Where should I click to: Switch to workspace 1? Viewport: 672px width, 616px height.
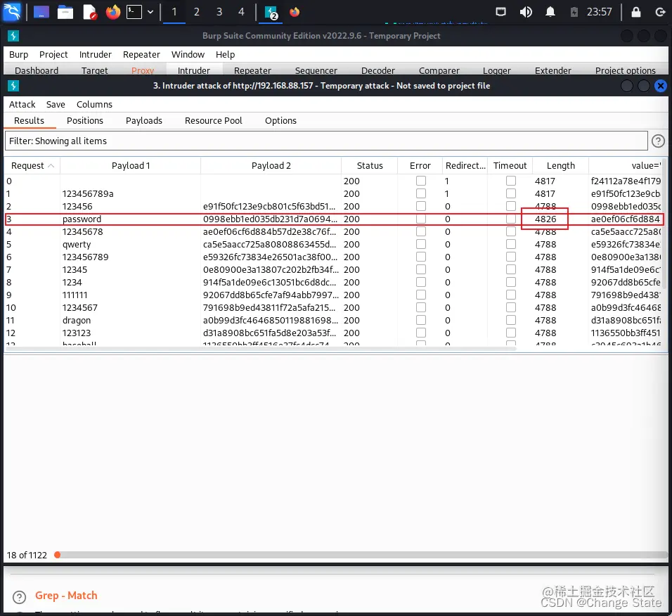click(x=174, y=12)
